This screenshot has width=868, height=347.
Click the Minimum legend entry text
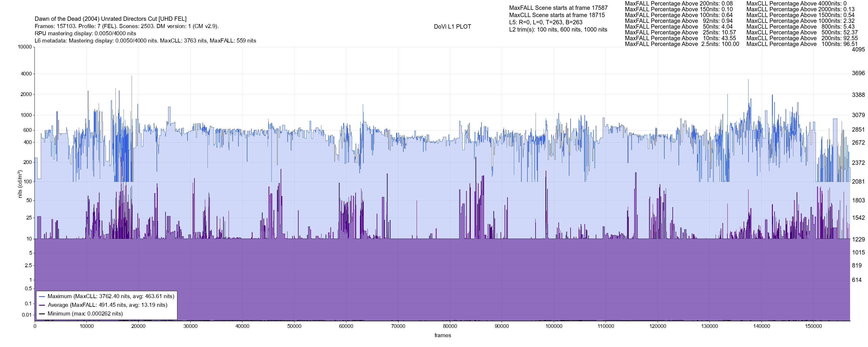tap(85, 314)
